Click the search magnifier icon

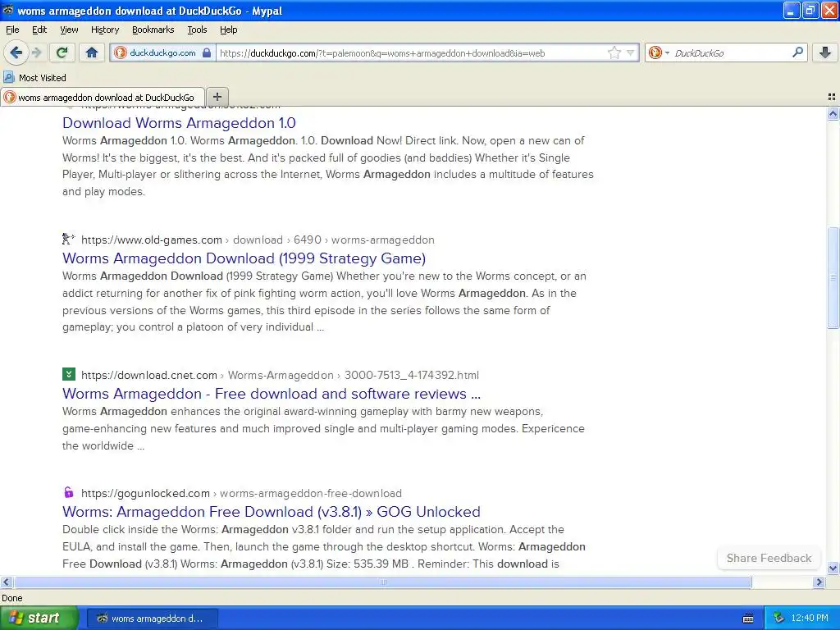pyautogui.click(x=797, y=52)
